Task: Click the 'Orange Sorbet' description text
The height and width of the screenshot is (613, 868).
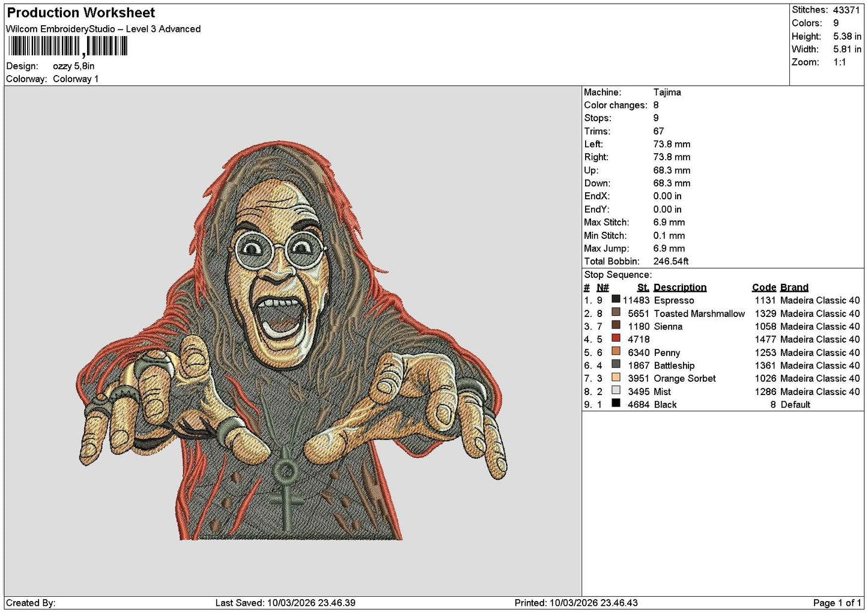Action: click(x=685, y=378)
